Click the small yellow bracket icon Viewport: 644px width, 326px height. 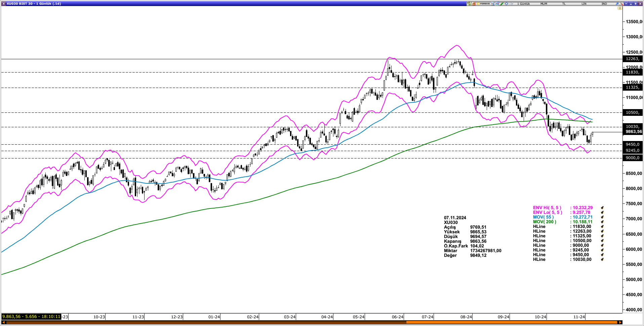tap(620, 8)
